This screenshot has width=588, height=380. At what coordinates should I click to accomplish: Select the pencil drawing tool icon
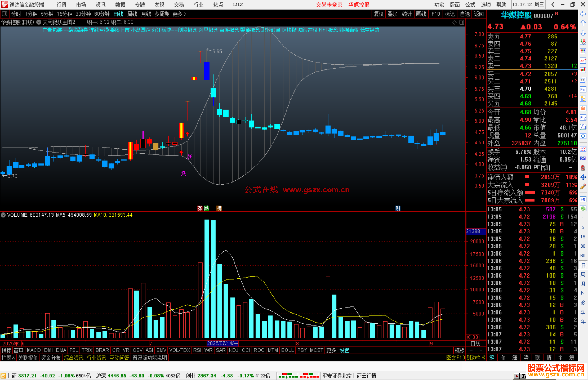coord(583,187)
